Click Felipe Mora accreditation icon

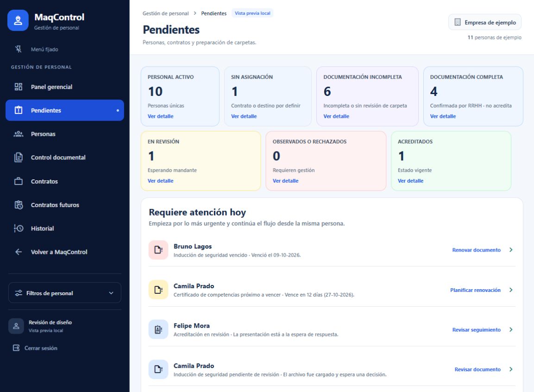click(x=158, y=329)
